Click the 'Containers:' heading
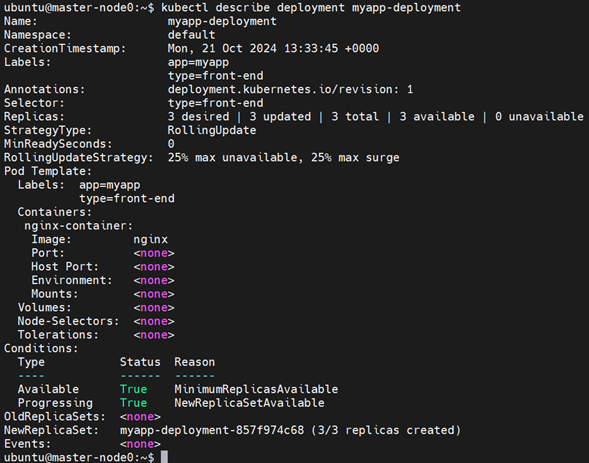Image resolution: width=589 pixels, height=463 pixels. (x=55, y=212)
